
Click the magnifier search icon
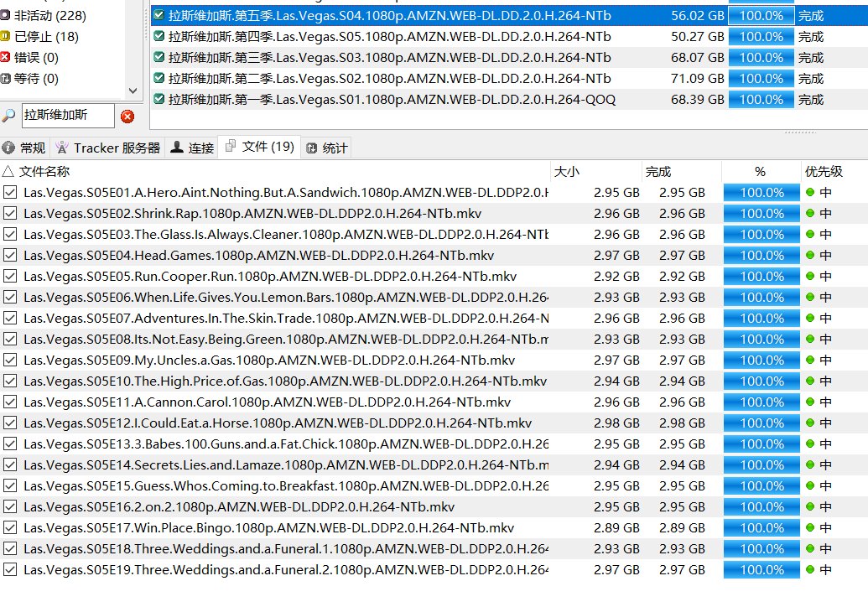[8, 116]
